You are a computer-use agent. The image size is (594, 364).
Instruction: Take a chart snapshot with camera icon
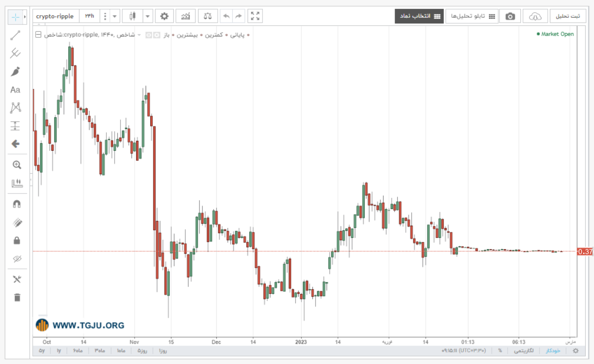pyautogui.click(x=510, y=16)
